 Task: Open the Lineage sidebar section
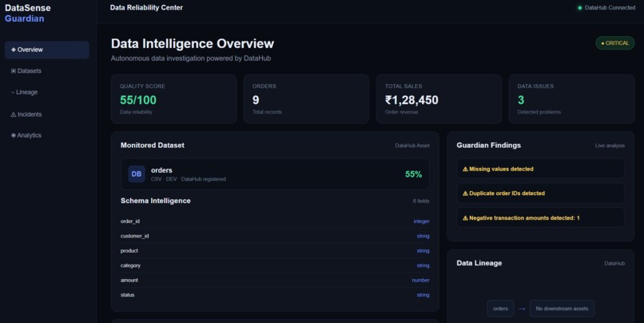pos(47,93)
